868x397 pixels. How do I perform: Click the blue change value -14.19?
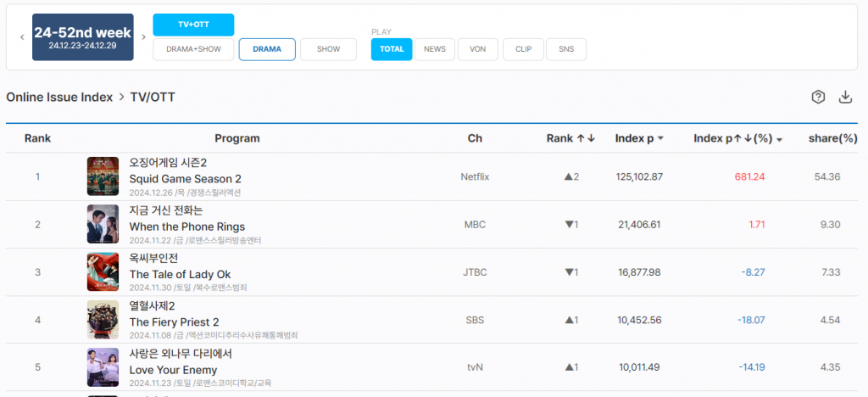(752, 367)
